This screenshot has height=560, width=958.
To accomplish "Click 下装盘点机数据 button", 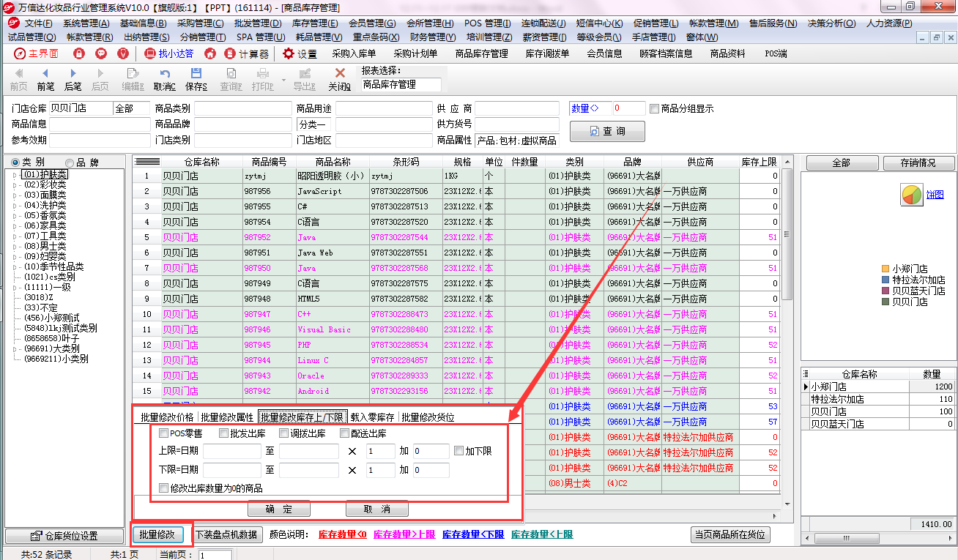I will (226, 534).
